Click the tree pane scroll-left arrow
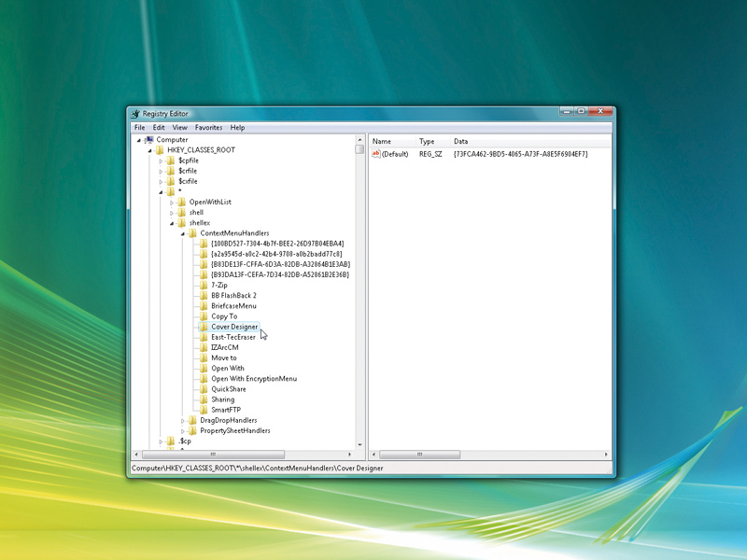 click(136, 455)
